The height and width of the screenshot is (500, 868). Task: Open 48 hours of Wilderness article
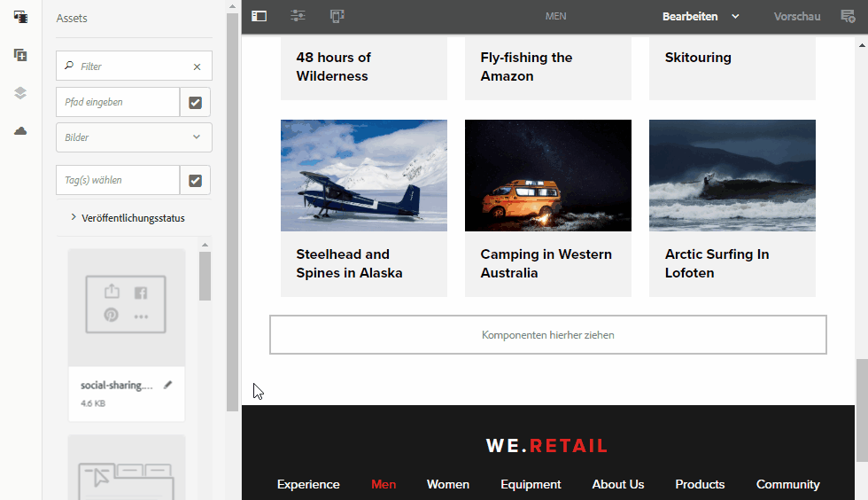click(x=333, y=66)
